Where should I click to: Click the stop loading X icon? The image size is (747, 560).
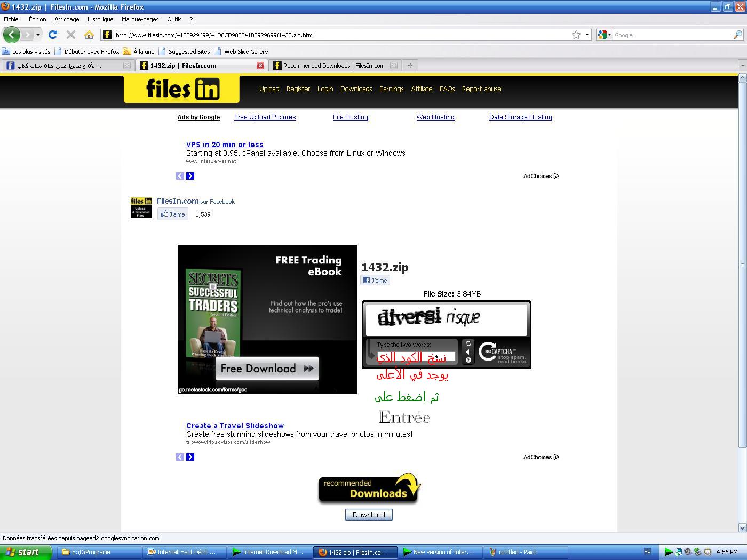[70, 35]
